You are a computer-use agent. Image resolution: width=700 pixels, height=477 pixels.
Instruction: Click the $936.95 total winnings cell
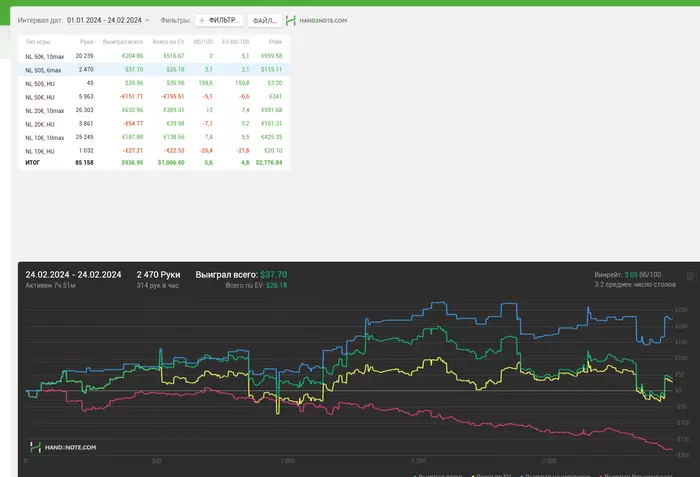(x=132, y=163)
